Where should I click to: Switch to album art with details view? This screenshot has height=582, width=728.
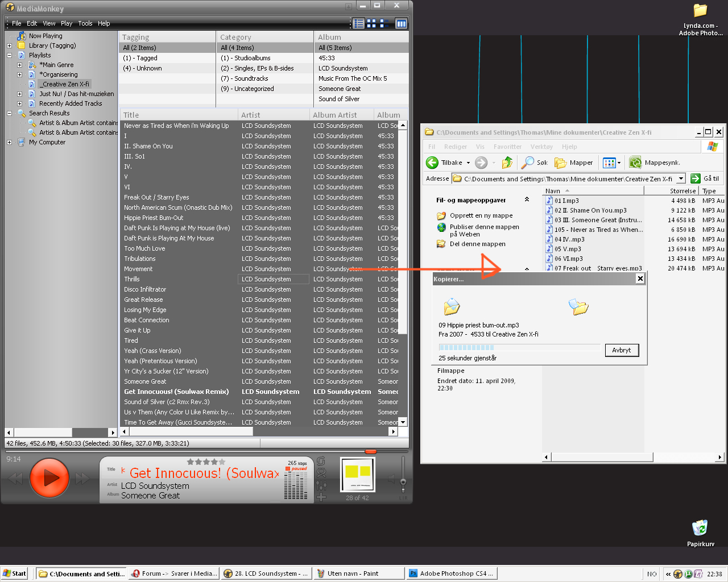point(385,23)
